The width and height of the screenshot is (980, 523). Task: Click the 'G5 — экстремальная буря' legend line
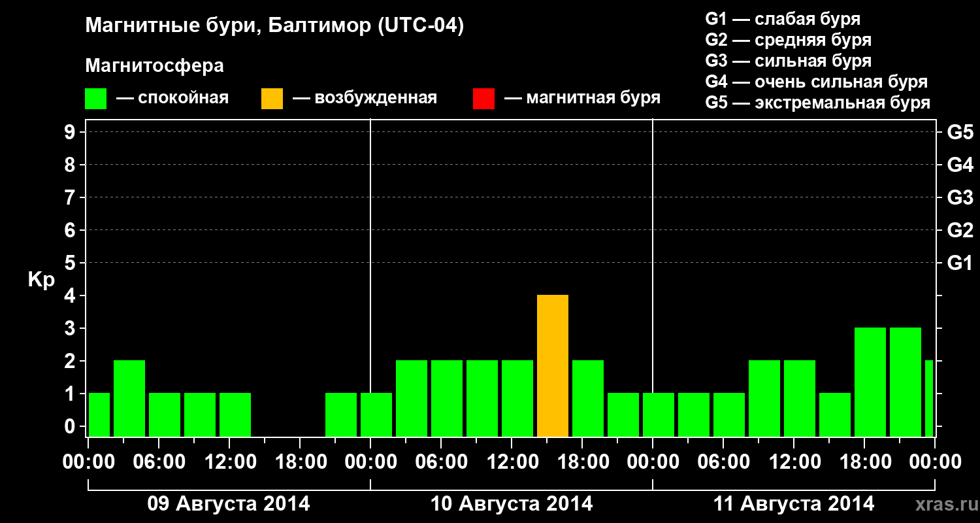(x=818, y=103)
